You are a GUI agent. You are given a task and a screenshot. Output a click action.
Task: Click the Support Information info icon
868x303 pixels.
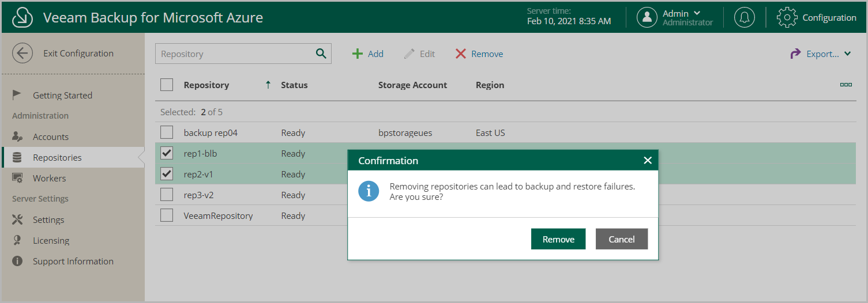coord(17,261)
